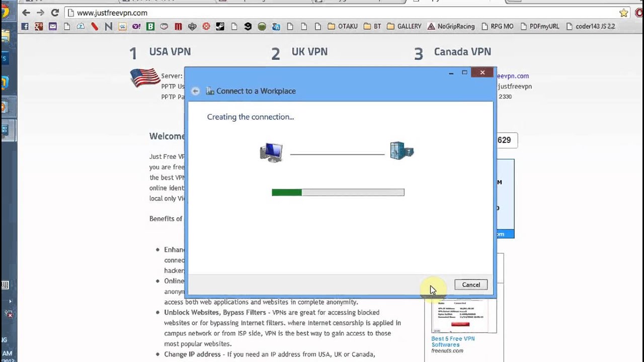Open the black 9 bookmark
Image resolution: width=644 pixels, height=362 pixels.
[x=248, y=26]
